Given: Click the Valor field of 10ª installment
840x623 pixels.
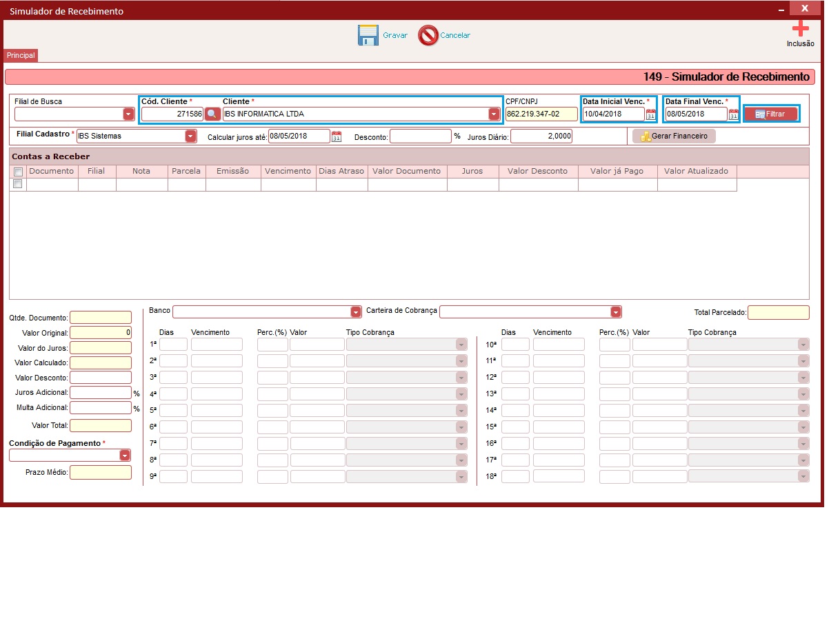Looking at the screenshot, I should (x=660, y=345).
